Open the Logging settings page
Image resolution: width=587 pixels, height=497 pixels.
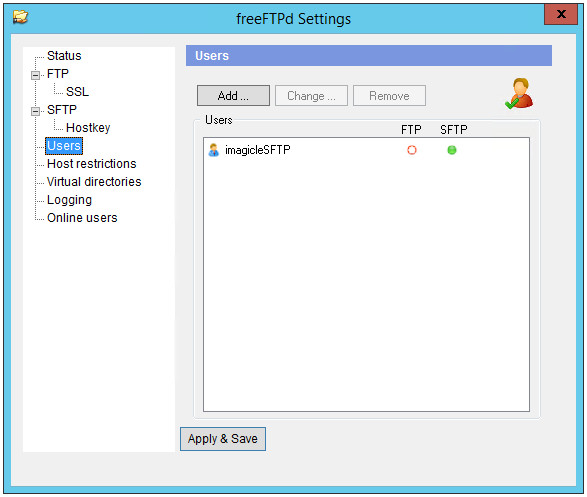pyautogui.click(x=69, y=200)
